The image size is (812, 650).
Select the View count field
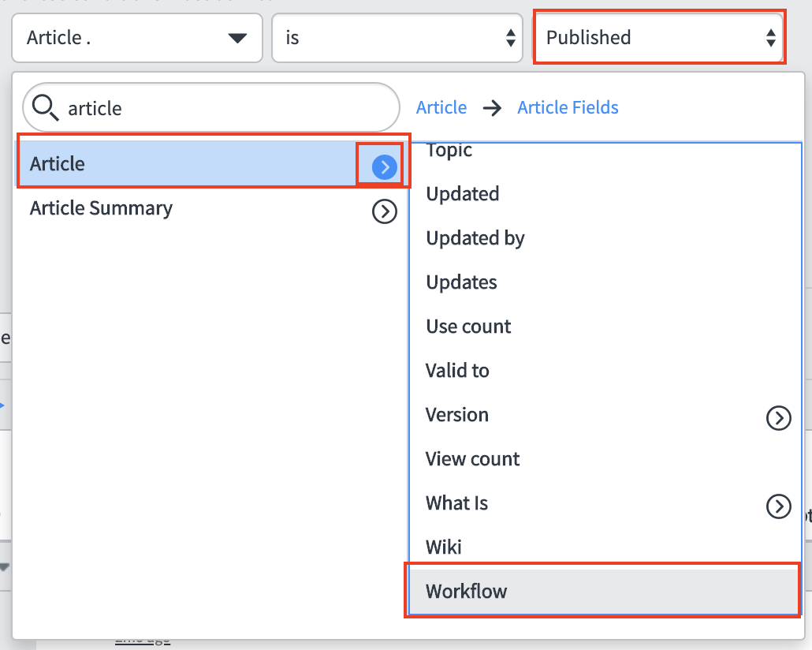(472, 459)
